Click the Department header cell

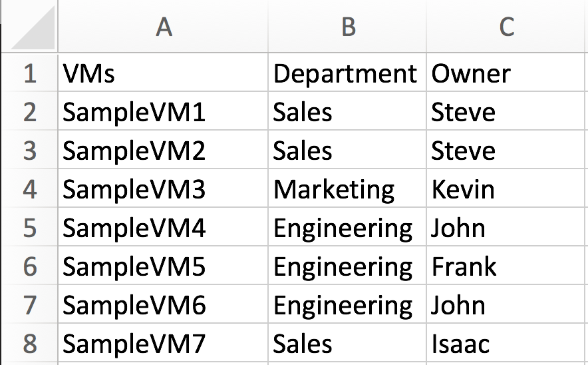coord(347,73)
